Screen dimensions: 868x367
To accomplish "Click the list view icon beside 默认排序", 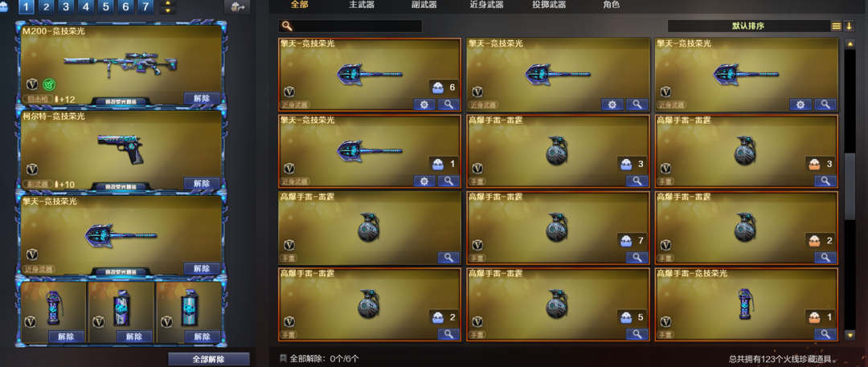I will click(x=836, y=26).
